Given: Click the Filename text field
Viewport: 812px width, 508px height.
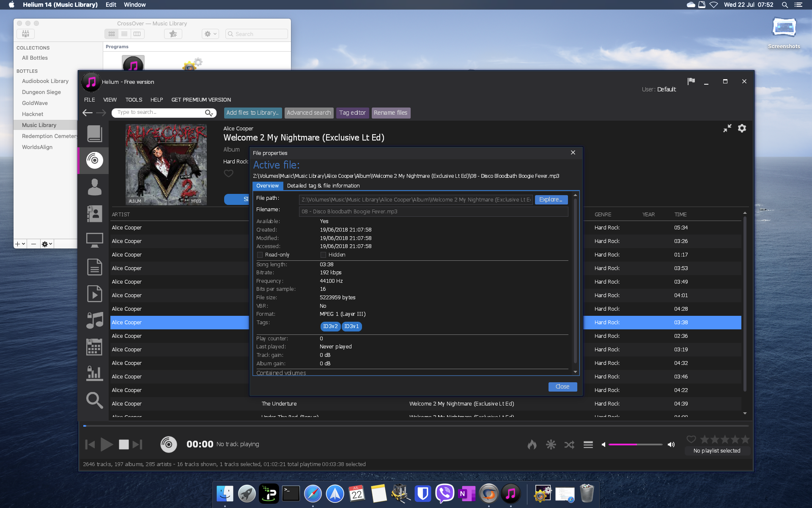Looking at the screenshot, I should click(433, 211).
